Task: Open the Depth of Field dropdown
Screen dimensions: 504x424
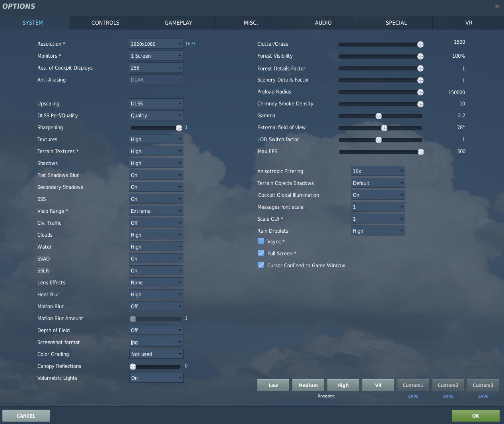Action: point(156,330)
